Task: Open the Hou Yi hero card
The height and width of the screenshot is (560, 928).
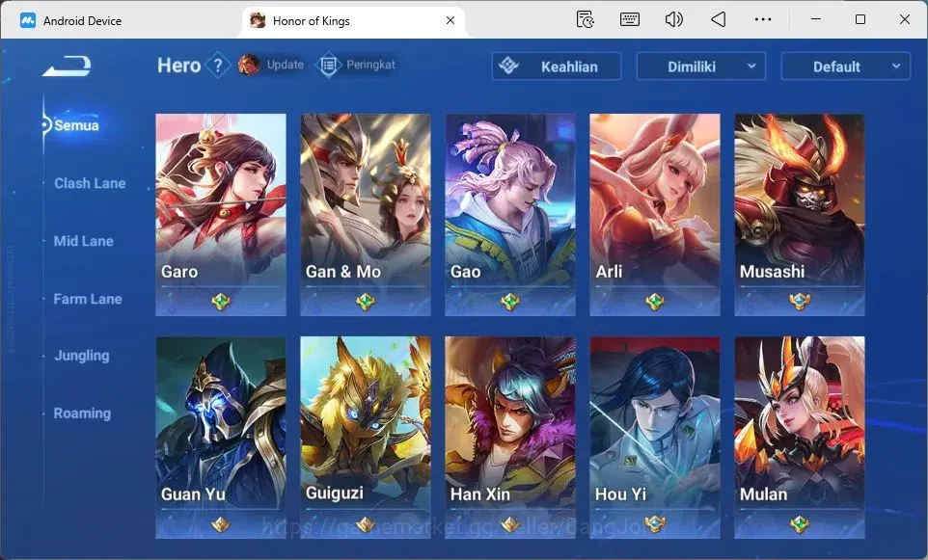Action: (655, 438)
